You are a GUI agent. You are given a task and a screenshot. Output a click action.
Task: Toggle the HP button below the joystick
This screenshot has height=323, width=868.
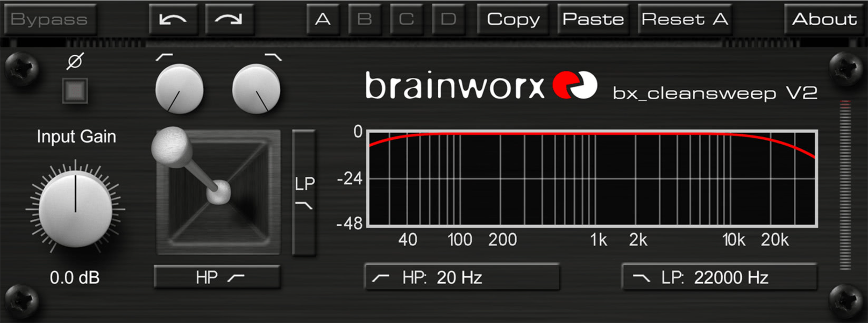(x=217, y=277)
